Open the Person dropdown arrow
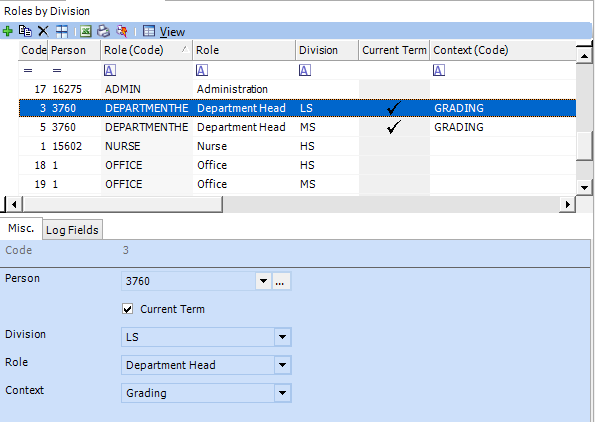Screen dimensions: 595x422 263,281
